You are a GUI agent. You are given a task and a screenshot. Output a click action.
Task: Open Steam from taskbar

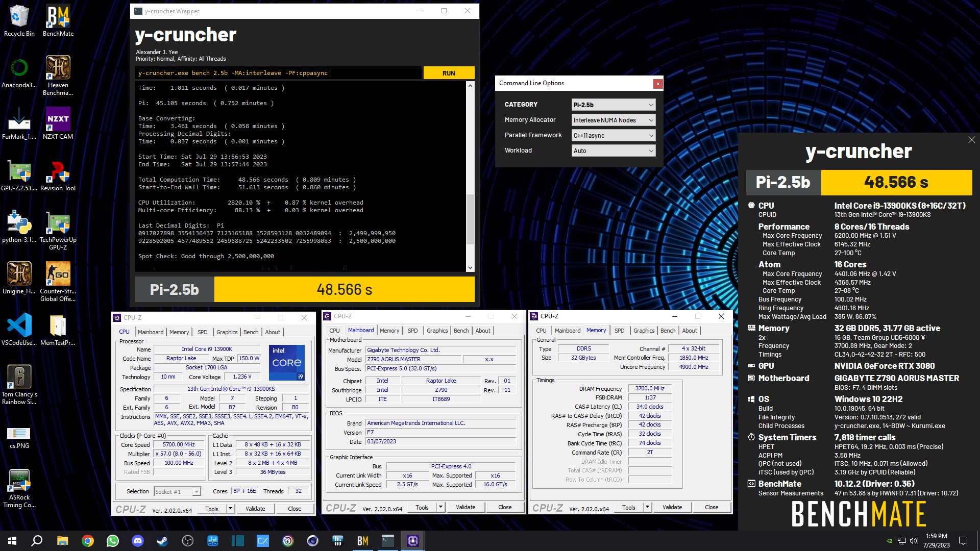162,541
